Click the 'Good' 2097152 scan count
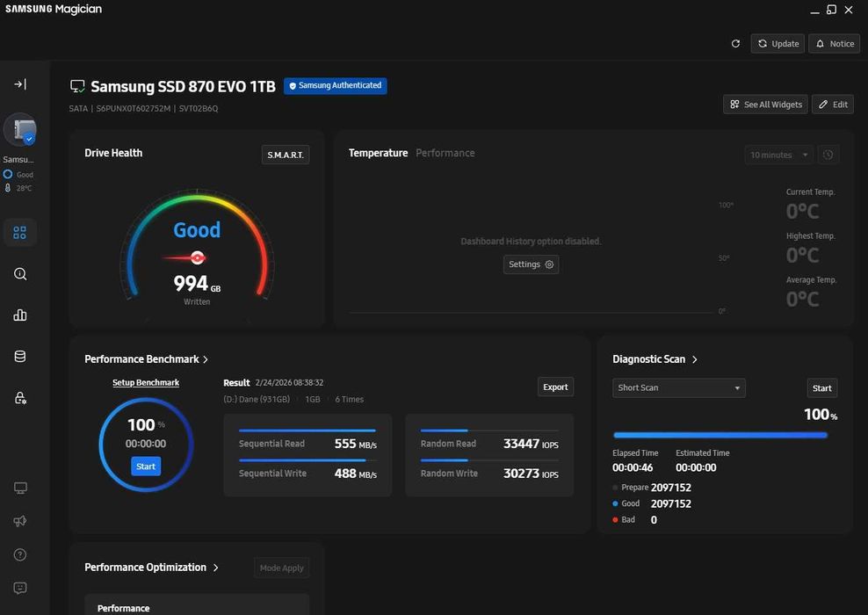This screenshot has height=615, width=868. click(x=670, y=503)
